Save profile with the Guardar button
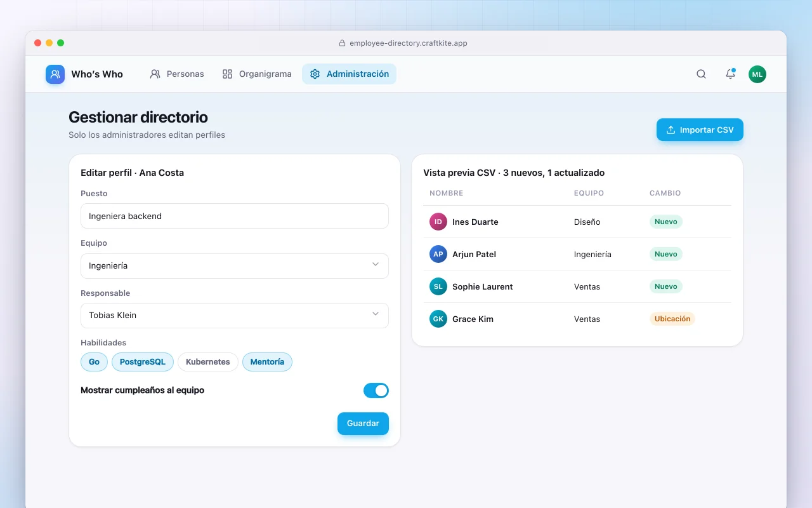812x508 pixels. [x=363, y=424]
